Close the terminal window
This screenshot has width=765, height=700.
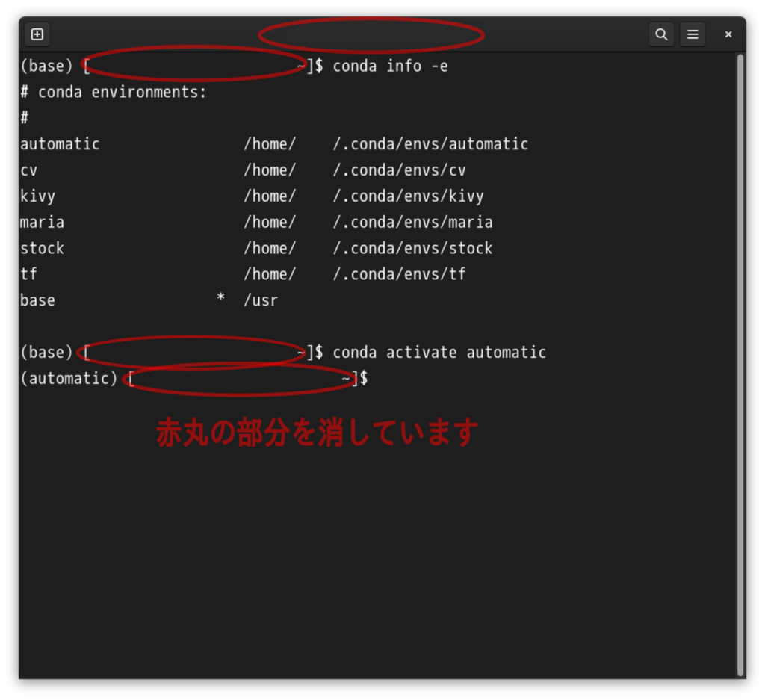pos(728,34)
